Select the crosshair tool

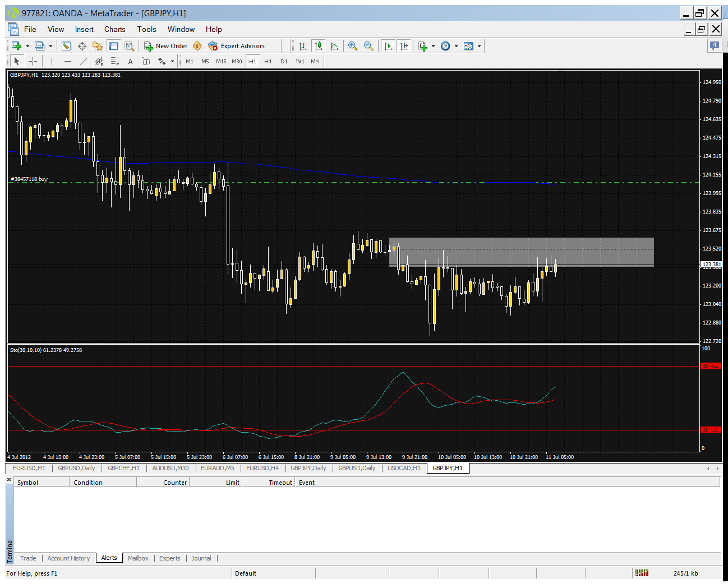tap(33, 61)
